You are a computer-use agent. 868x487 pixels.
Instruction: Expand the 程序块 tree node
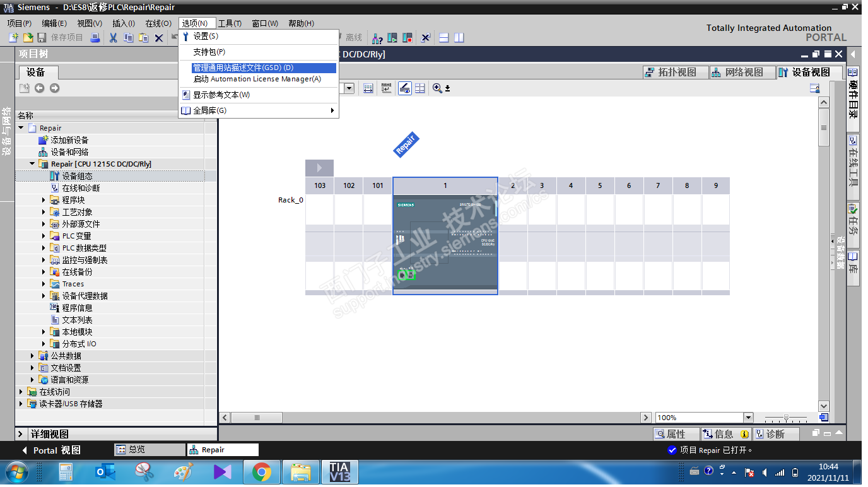pos(44,200)
